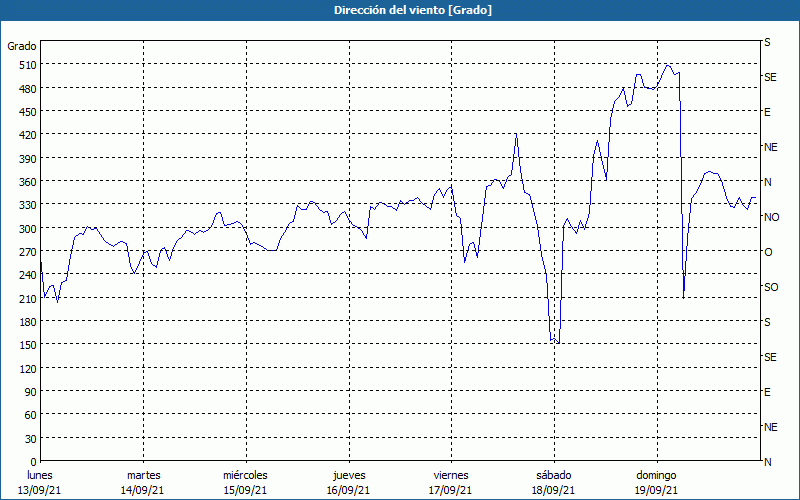Select the 480 value on the degree axis
This screenshot has width=800, height=500.
(28, 89)
